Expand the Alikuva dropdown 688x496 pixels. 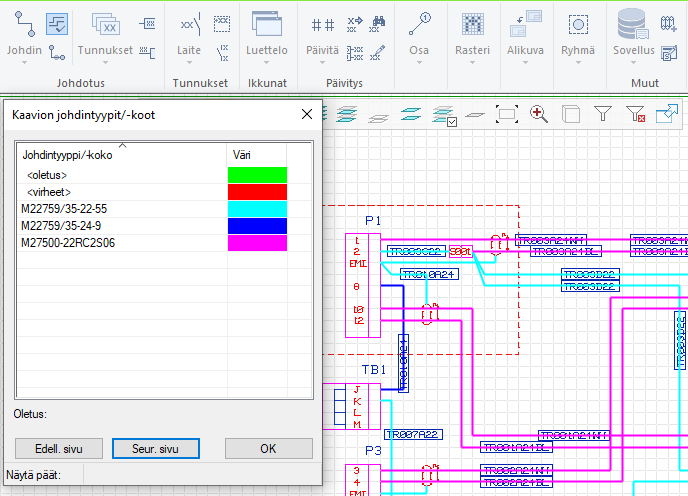click(x=525, y=63)
